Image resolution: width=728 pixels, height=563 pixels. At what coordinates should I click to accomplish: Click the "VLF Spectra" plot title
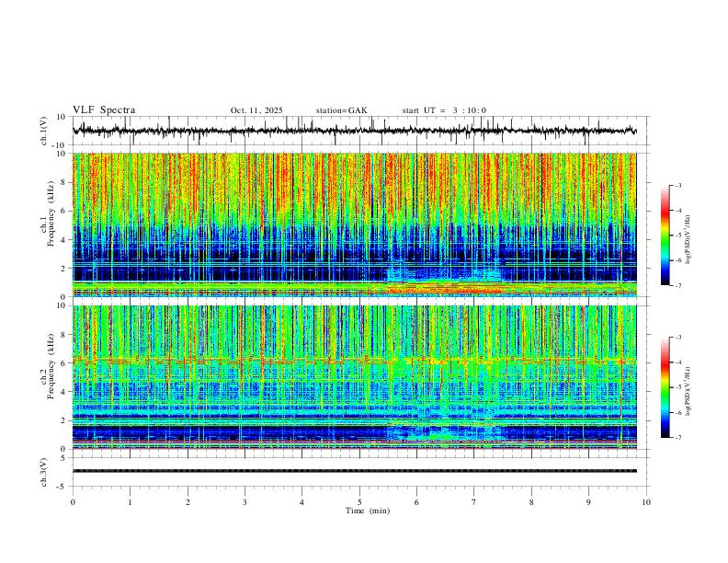(104, 110)
